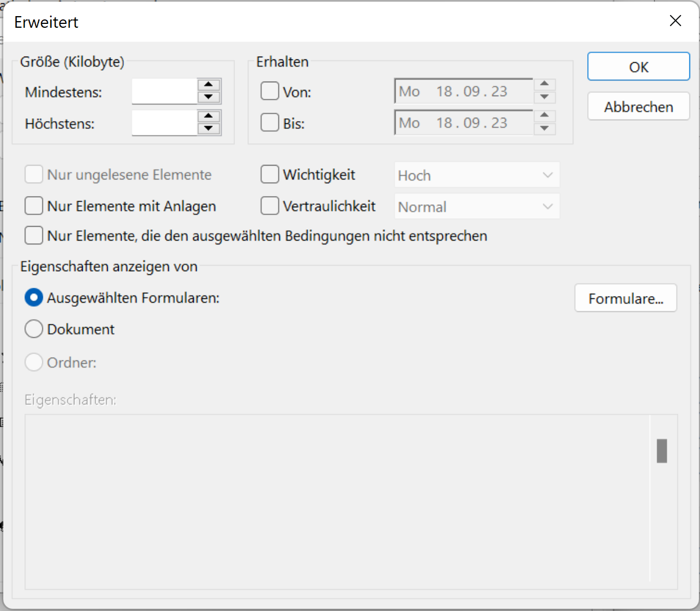Click the Von date field

(x=464, y=91)
